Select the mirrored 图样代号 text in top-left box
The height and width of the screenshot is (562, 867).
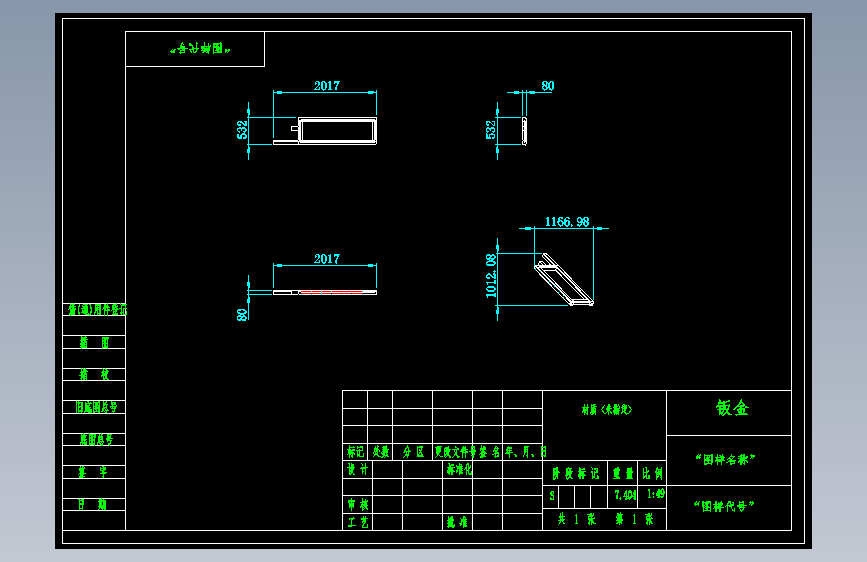pos(200,49)
